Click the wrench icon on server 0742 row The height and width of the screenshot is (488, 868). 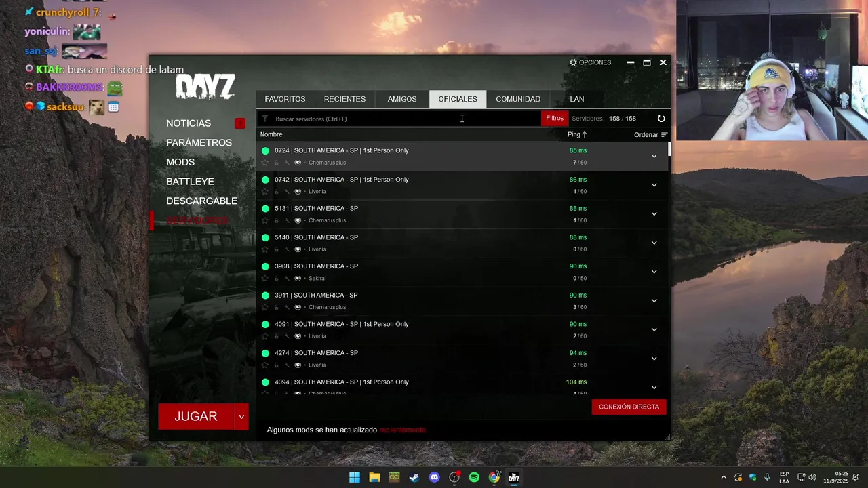point(287,192)
